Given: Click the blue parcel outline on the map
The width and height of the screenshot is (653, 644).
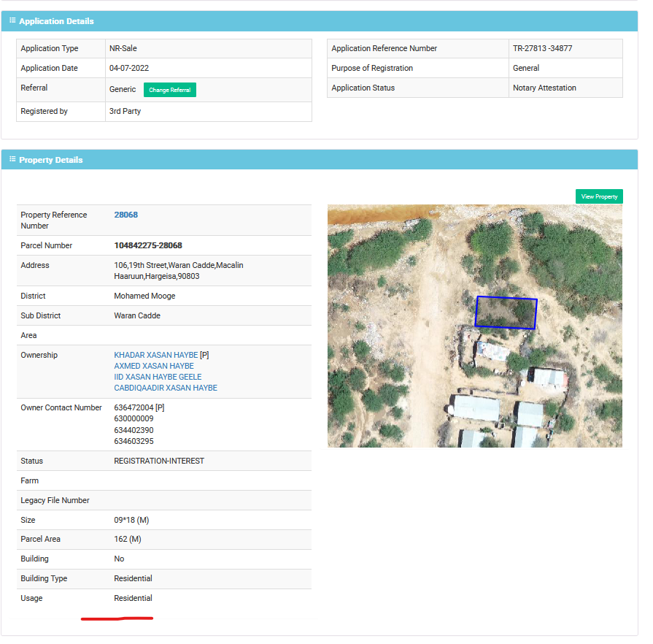Looking at the screenshot, I should [x=506, y=313].
